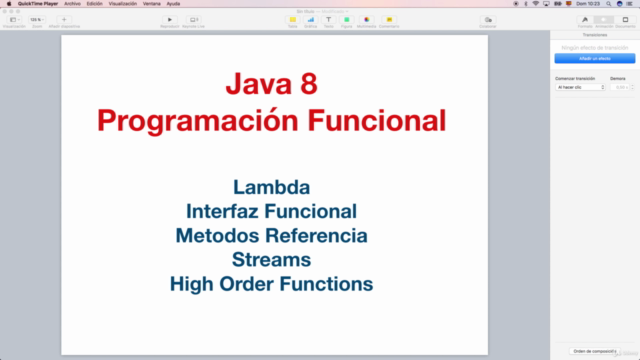Insert a chart with the Gráfica tool
Viewport: 640px width, 360px height.
click(311, 20)
